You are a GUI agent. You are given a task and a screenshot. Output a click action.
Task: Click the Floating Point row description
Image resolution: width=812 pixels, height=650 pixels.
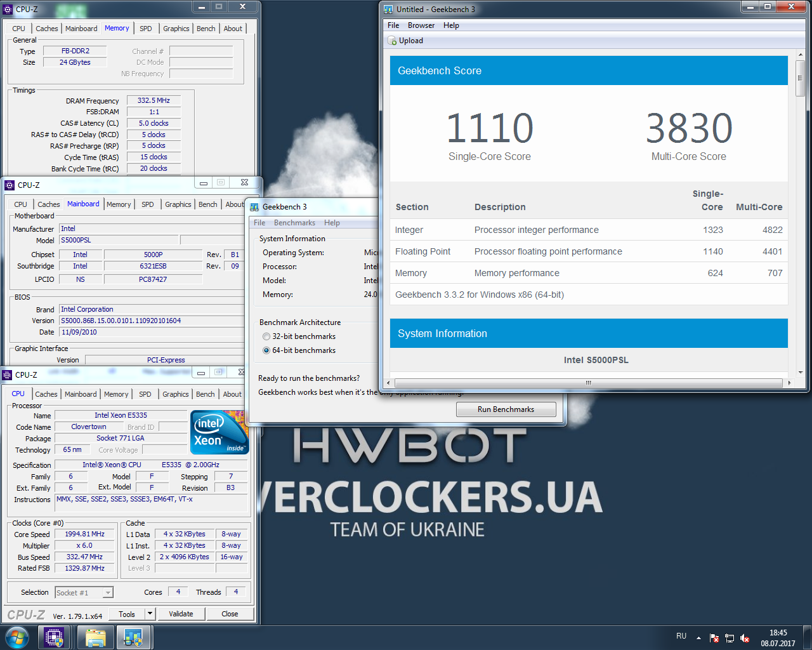(x=548, y=251)
